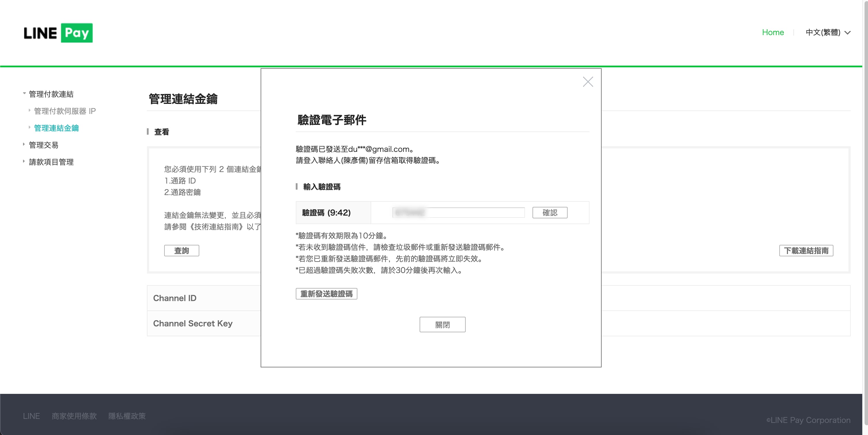Open 隱私權政策 footer link
Viewport: 868px width, 435px height.
pyautogui.click(x=127, y=416)
